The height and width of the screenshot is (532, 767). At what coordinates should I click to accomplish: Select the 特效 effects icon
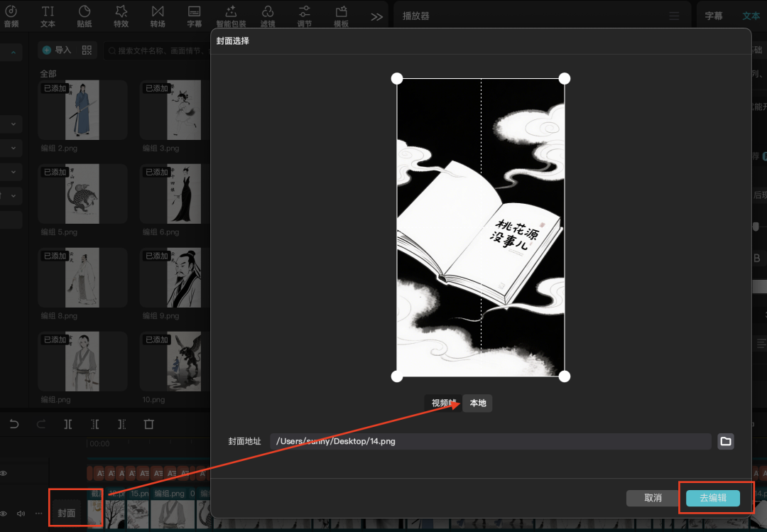[x=121, y=16]
